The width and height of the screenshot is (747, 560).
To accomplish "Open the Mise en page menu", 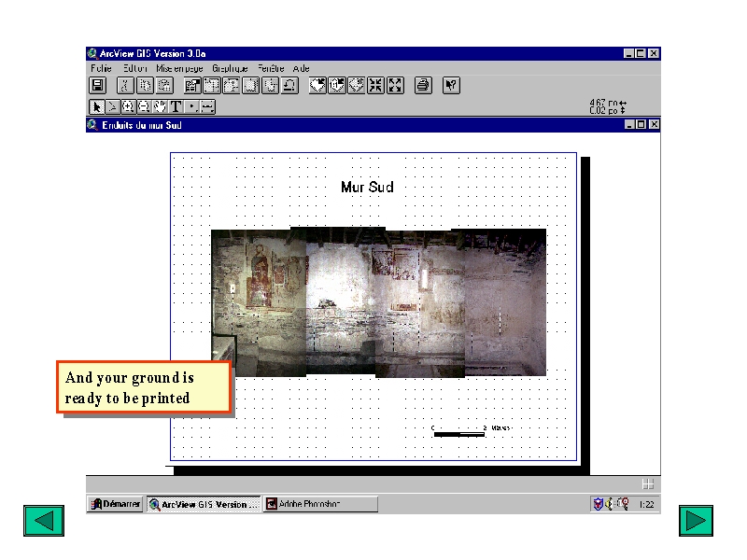I will pos(179,68).
